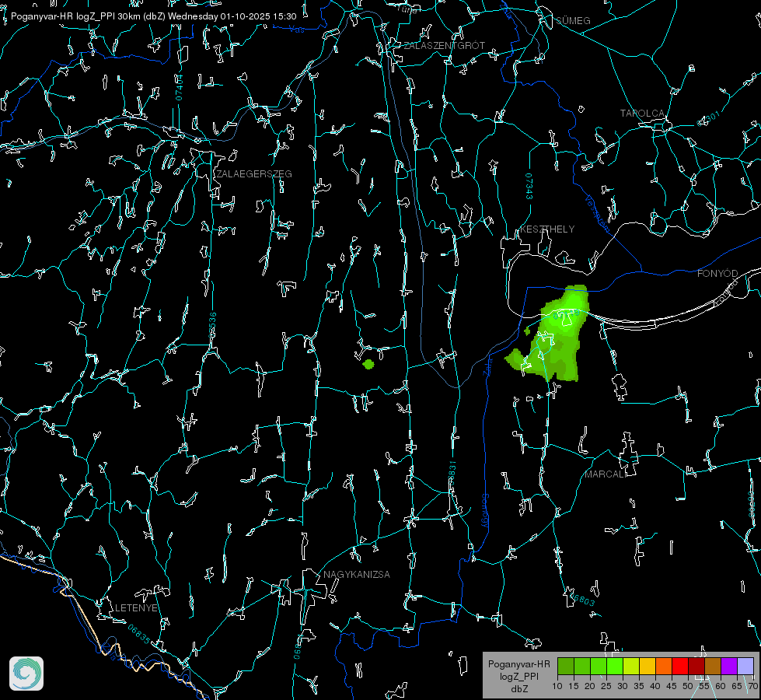Click the legend label 'logZ_PPI'
761x700 pixels.
[x=519, y=676]
